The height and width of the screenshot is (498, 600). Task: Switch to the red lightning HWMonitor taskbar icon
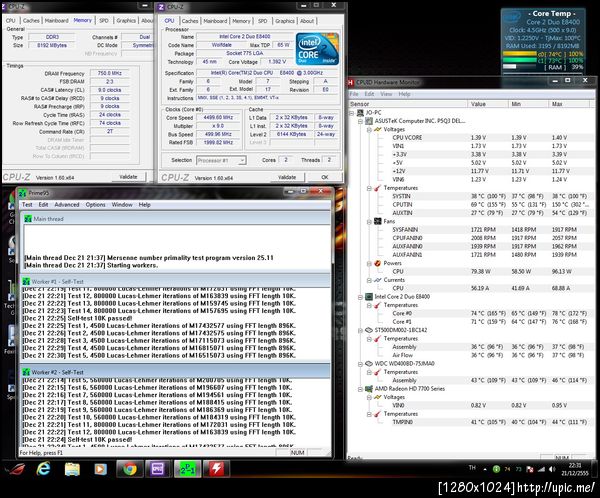tap(216, 469)
